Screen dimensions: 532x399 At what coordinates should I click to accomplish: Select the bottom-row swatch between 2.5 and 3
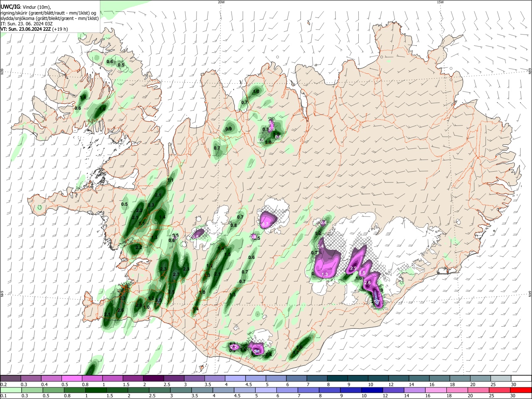click(160, 390)
